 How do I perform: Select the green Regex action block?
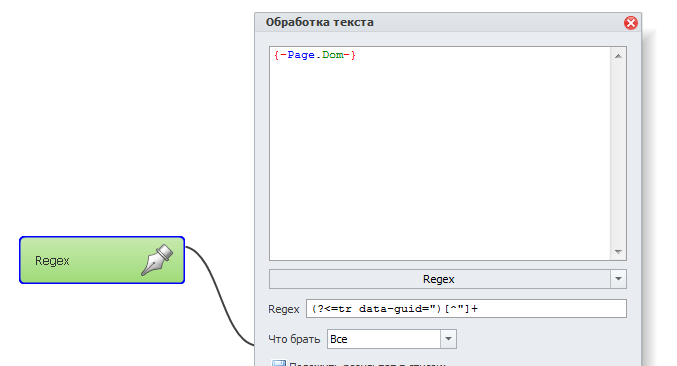(102, 260)
